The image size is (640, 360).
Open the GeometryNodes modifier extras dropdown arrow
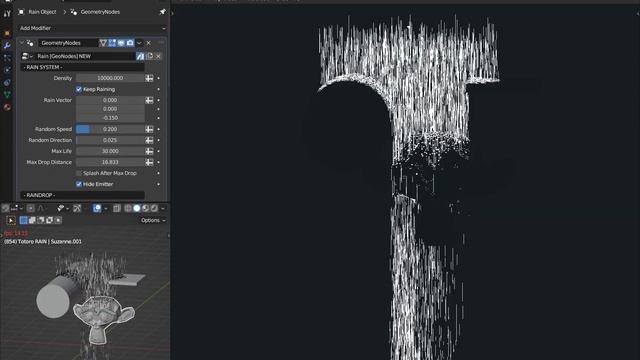139,43
